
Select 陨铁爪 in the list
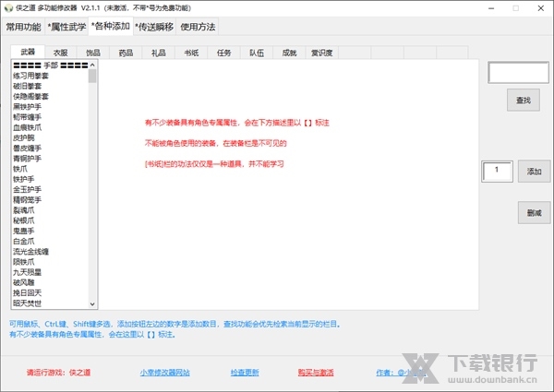coord(50,262)
